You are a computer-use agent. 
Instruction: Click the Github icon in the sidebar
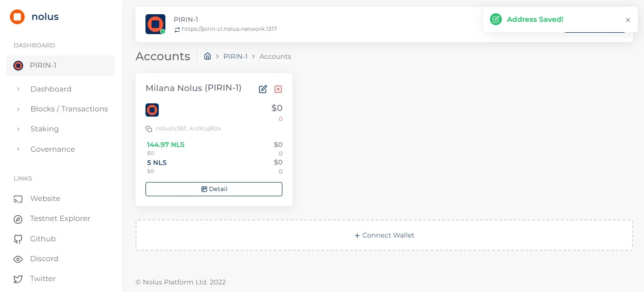(18, 238)
